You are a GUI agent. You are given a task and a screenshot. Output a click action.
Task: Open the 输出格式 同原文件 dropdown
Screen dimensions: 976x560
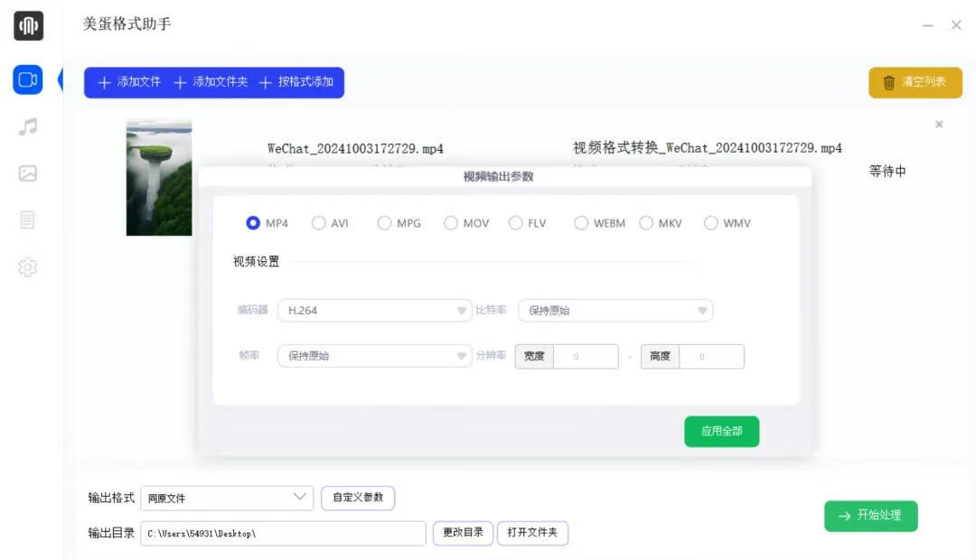pyautogui.click(x=226, y=498)
